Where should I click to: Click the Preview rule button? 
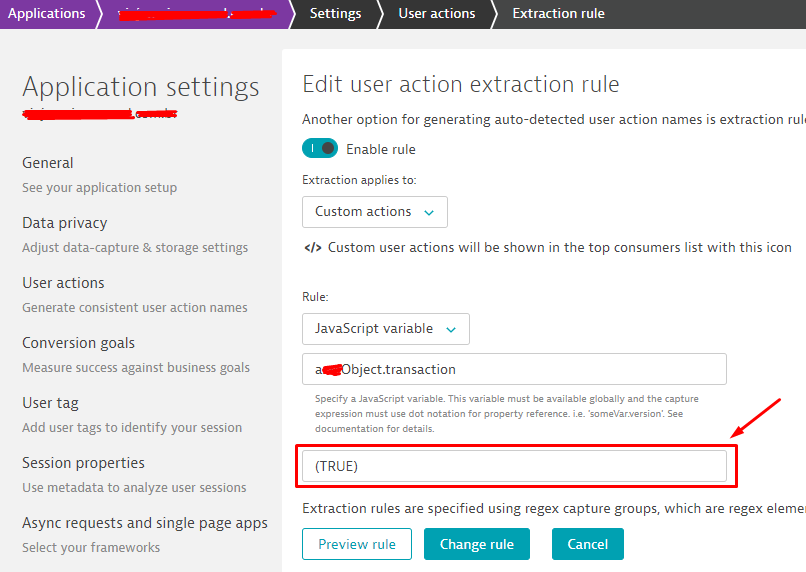click(356, 544)
